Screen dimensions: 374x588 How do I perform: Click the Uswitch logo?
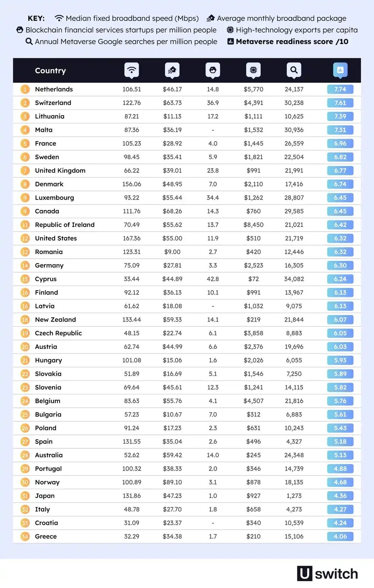(x=327, y=573)
